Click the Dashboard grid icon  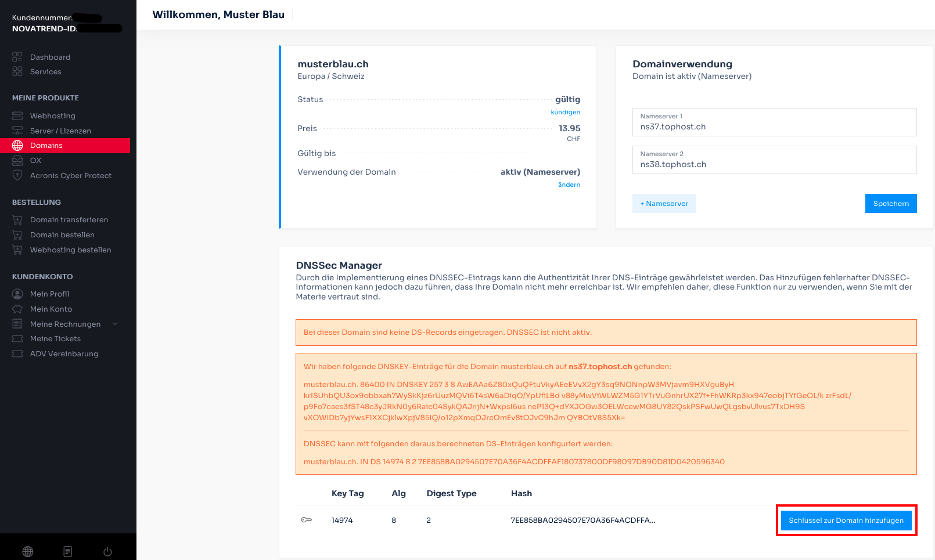point(17,57)
